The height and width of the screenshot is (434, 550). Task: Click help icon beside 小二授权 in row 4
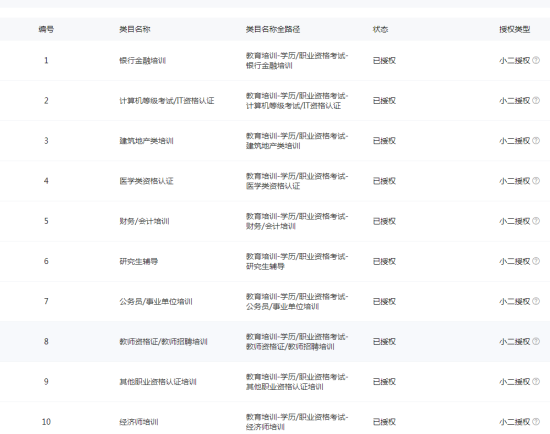(x=536, y=181)
